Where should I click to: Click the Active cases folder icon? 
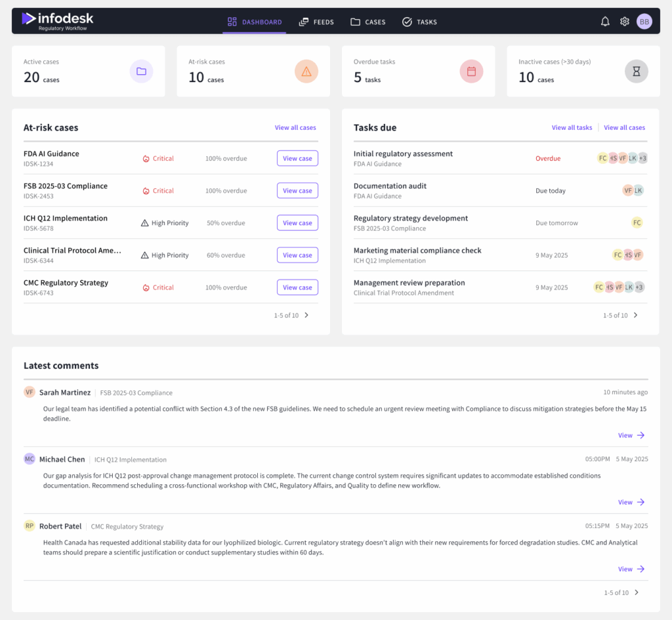141,71
